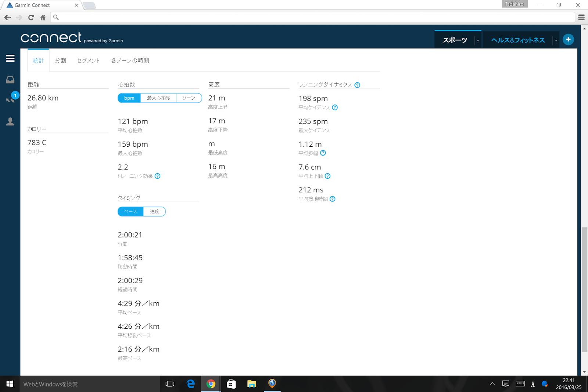
Task: Open help for ランニングダイナミクス
Action: click(357, 85)
